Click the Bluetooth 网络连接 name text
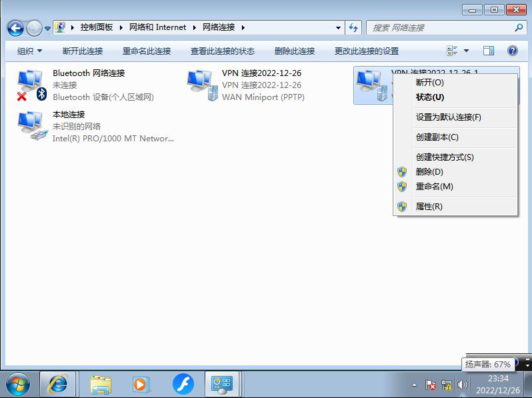Screen dimensions: 532x398 click(x=89, y=73)
